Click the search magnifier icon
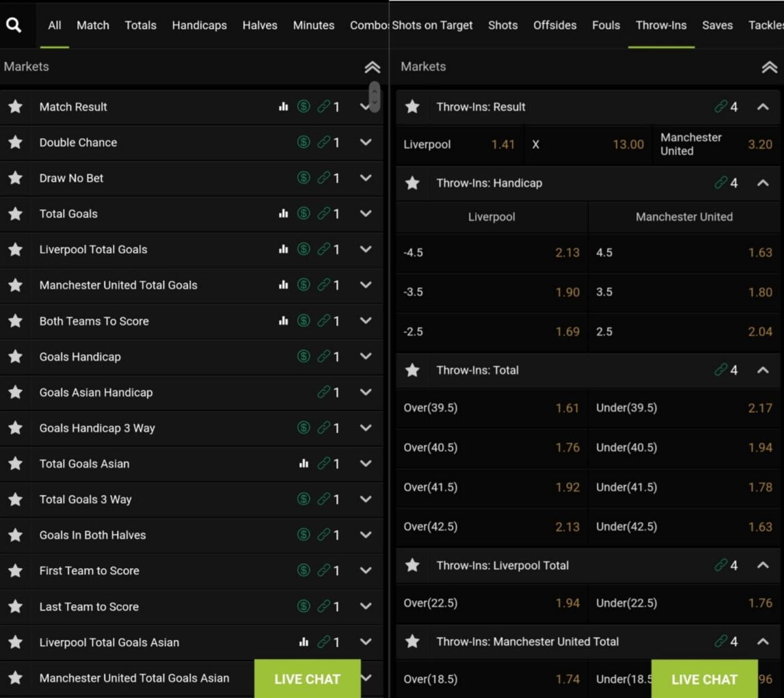This screenshot has height=698, width=784. (14, 25)
